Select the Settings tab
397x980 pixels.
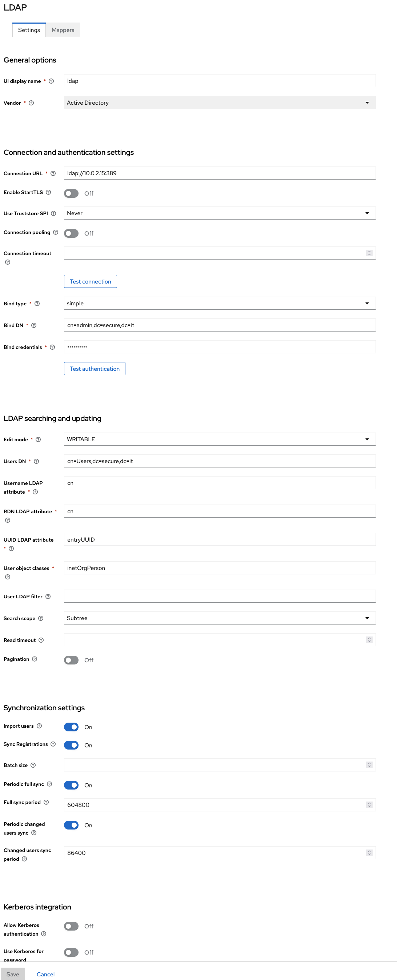point(29,30)
